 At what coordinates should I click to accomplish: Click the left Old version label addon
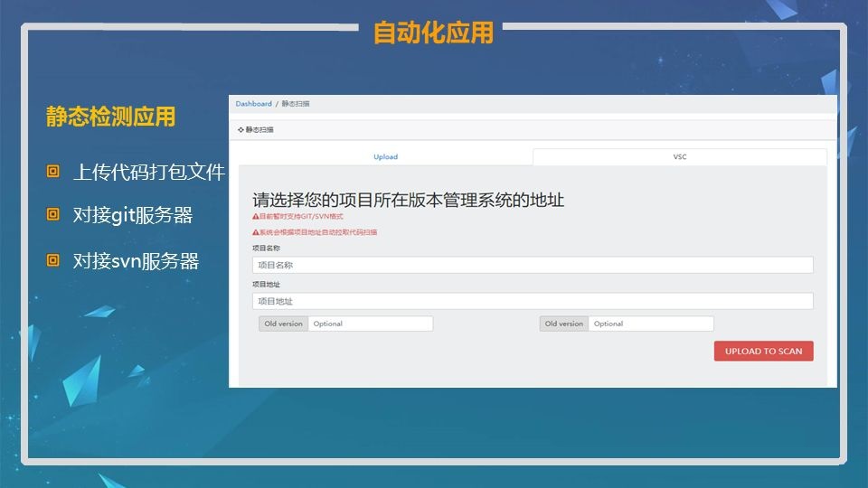tap(283, 324)
